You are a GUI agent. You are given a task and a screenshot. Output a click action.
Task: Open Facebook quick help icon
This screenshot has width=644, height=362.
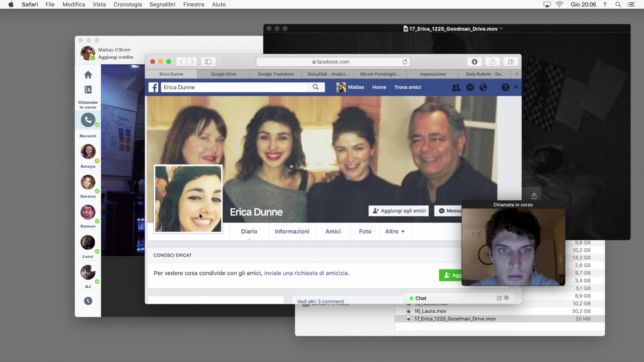click(505, 87)
